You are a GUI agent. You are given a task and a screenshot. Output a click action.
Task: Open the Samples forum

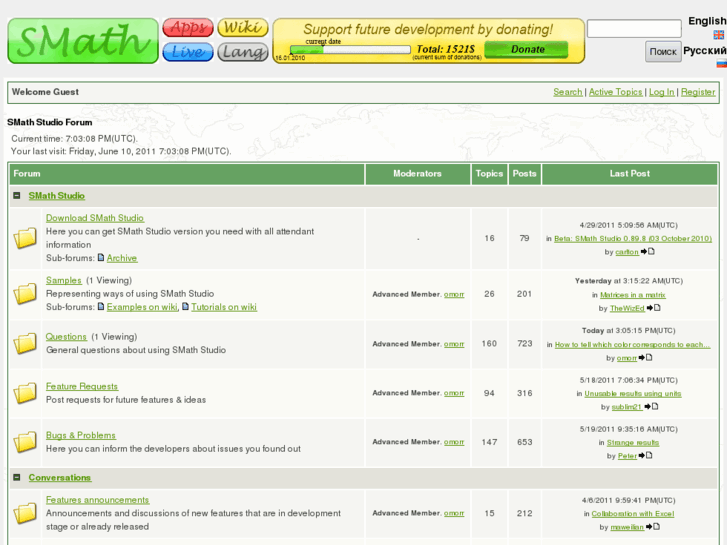[x=64, y=281]
